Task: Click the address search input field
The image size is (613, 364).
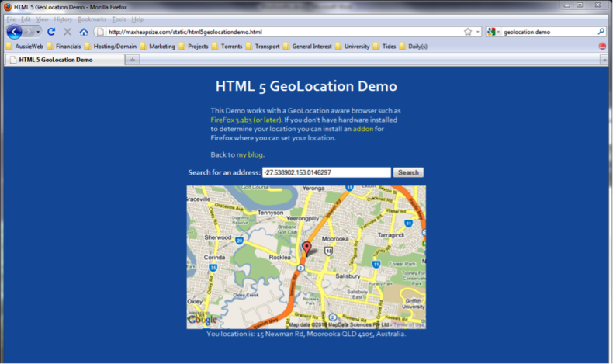Action: [327, 172]
